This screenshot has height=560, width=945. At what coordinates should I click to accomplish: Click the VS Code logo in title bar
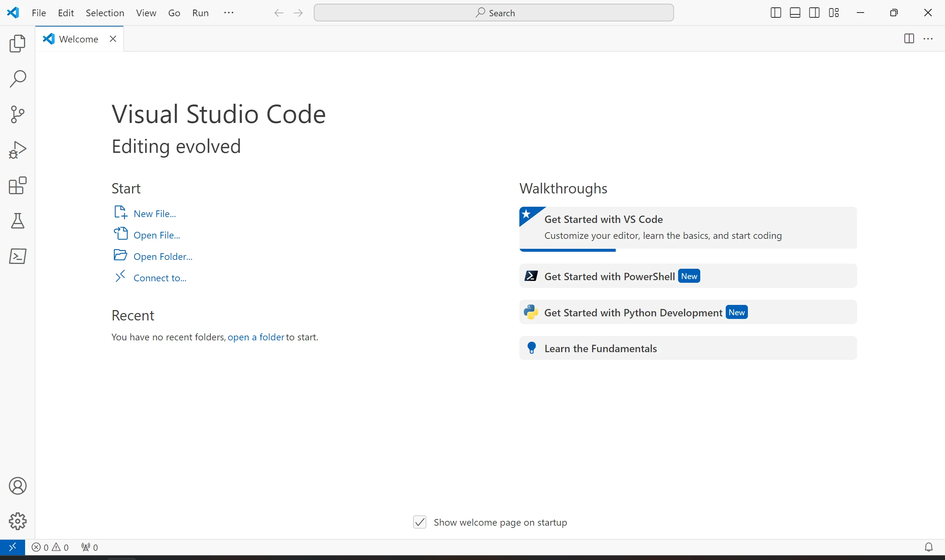[x=13, y=13]
